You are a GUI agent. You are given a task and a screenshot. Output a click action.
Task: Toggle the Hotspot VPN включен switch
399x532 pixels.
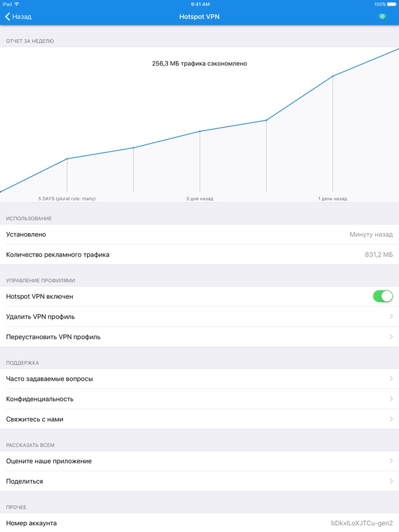pos(383,296)
